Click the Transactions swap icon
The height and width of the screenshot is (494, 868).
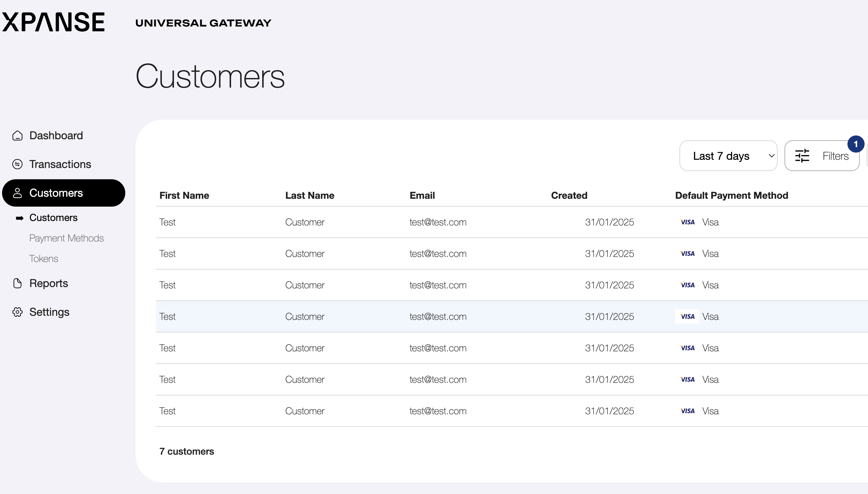click(x=17, y=165)
